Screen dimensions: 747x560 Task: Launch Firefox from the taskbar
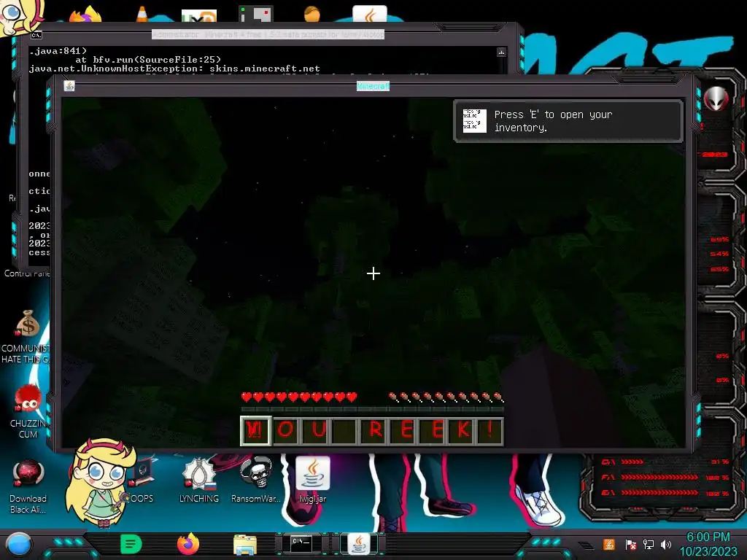coord(188,544)
